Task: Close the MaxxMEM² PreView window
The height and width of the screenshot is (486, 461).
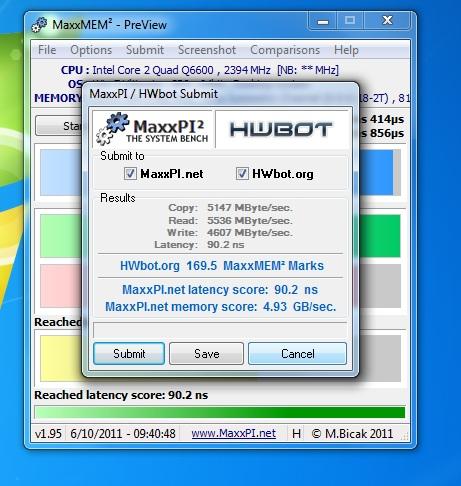Action: (387, 21)
